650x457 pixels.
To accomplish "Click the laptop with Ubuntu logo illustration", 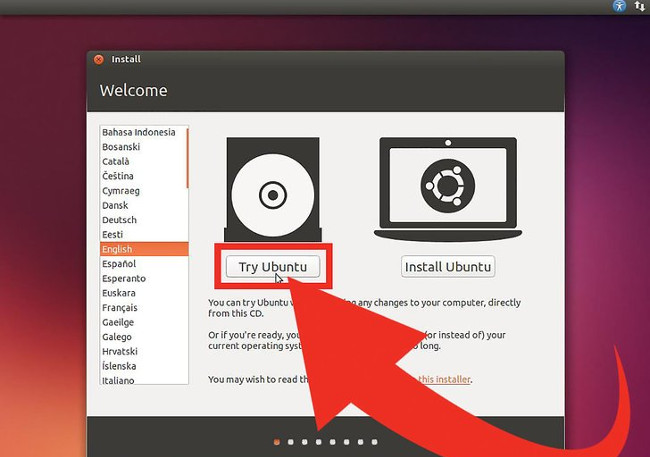I will (x=448, y=190).
